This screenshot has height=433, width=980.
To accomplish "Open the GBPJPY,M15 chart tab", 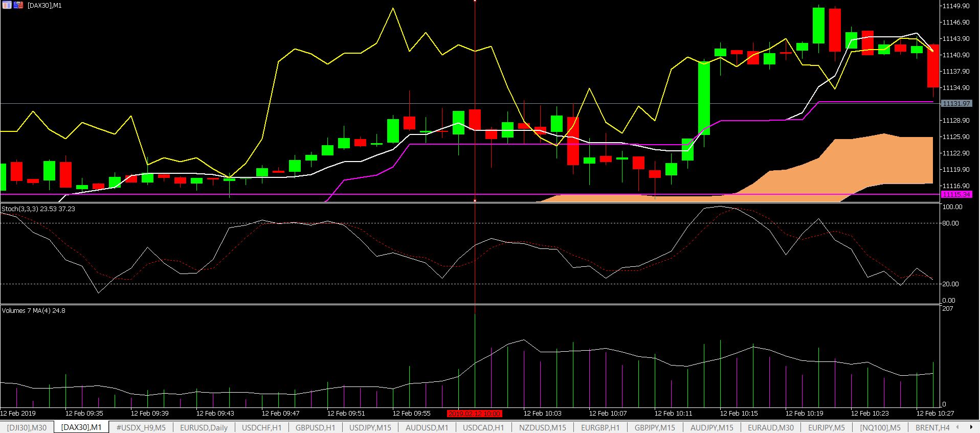I will (654, 427).
